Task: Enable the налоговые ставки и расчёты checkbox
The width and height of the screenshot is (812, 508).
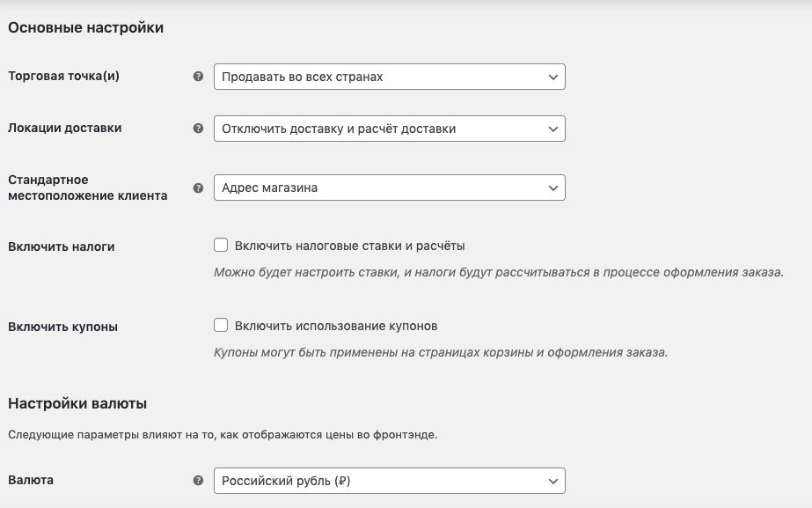Action: [x=221, y=245]
